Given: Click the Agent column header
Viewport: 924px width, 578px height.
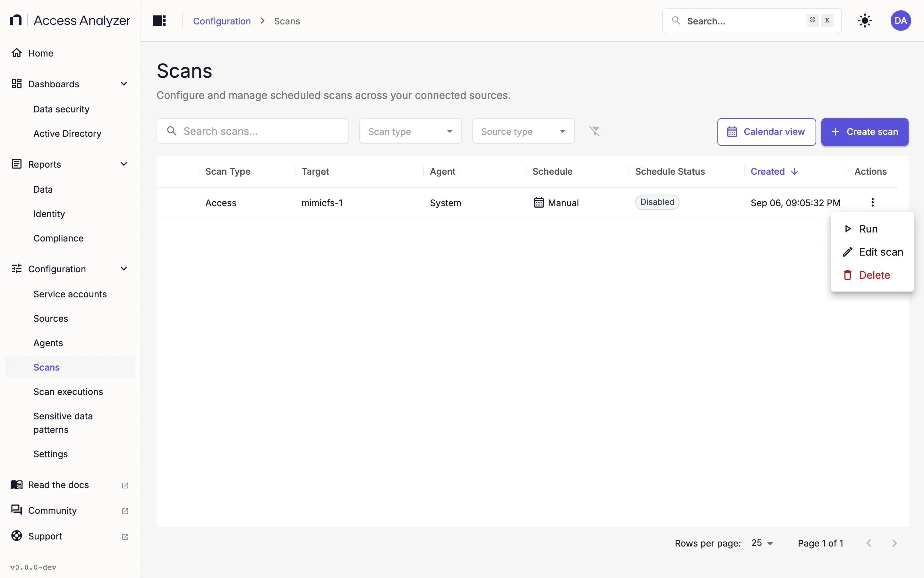Looking at the screenshot, I should coord(442,172).
